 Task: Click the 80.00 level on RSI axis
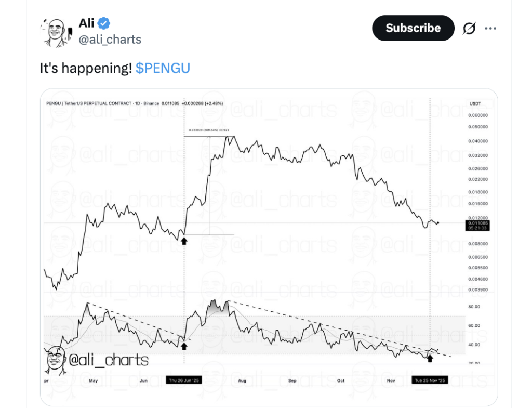click(473, 307)
